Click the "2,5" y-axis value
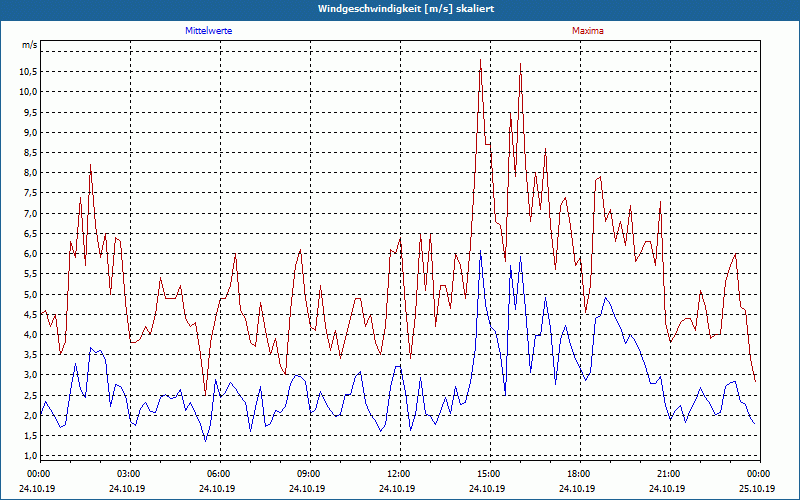Screen dimensions: 800x500 pyautogui.click(x=30, y=395)
